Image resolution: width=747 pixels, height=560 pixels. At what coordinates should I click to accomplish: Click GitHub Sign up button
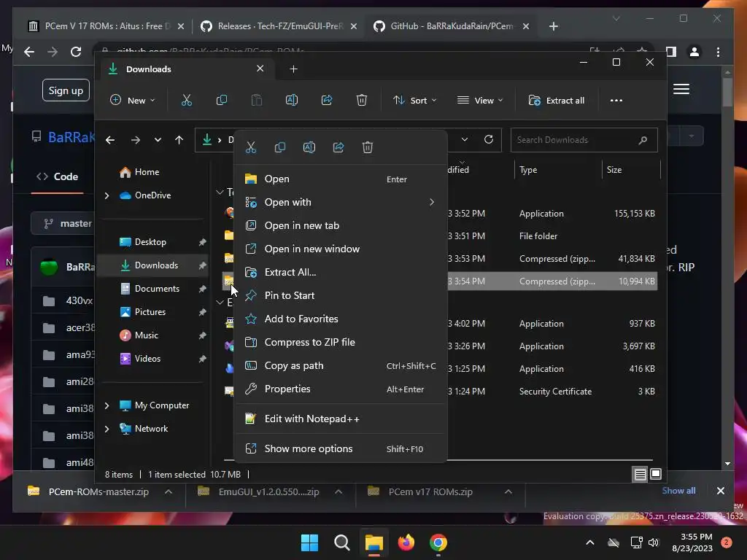(66, 90)
